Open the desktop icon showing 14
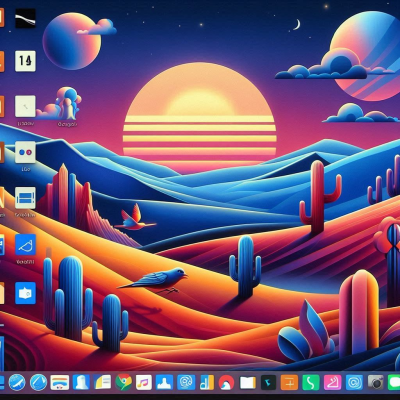 coord(25,61)
